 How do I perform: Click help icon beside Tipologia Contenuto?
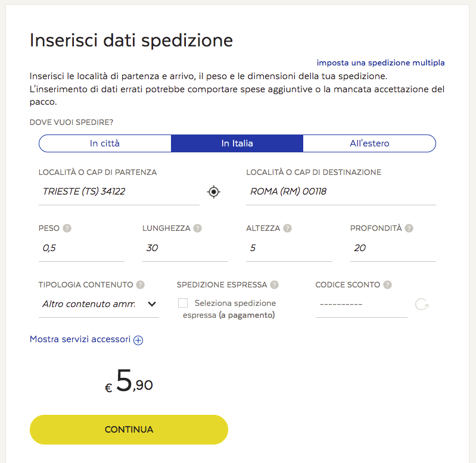tap(140, 284)
